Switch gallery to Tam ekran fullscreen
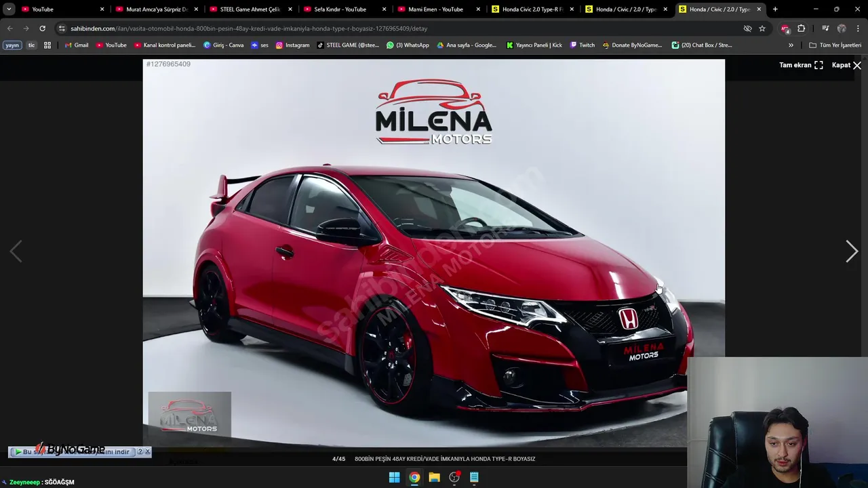Image resolution: width=868 pixels, height=488 pixels. click(801, 65)
